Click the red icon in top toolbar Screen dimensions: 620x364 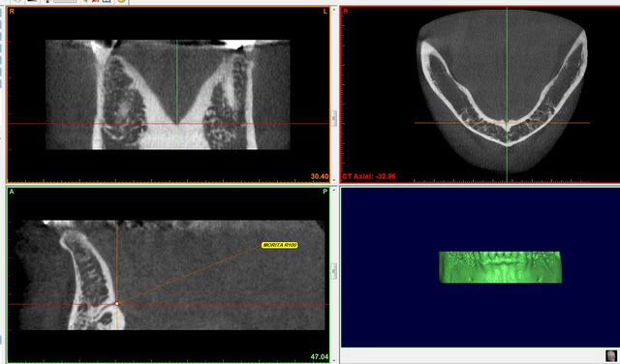click(x=95, y=1)
